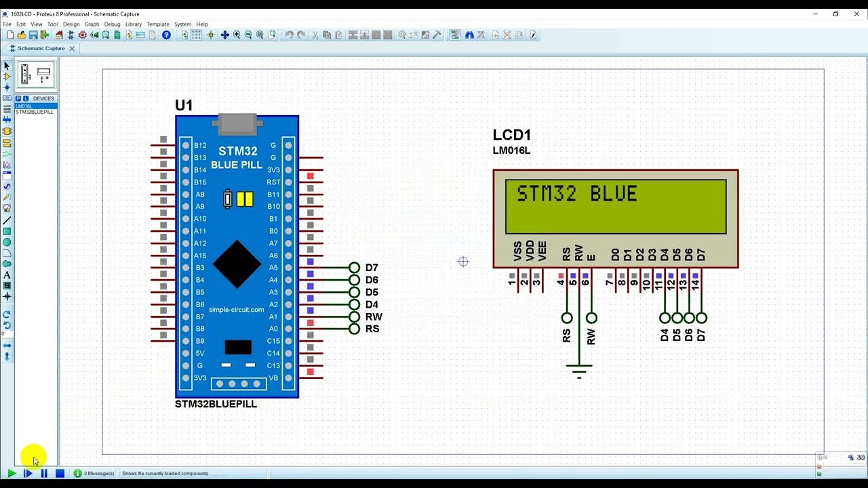Open the Design menu

(71, 24)
